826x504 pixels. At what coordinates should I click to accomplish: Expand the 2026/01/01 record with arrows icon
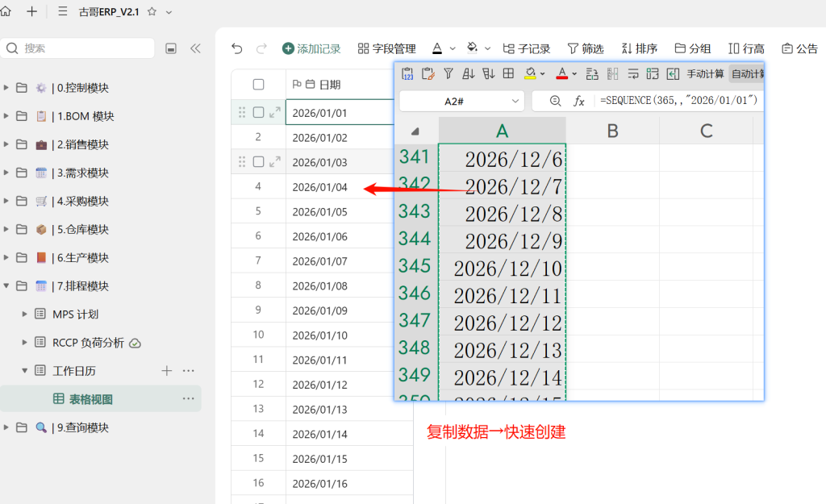275,112
